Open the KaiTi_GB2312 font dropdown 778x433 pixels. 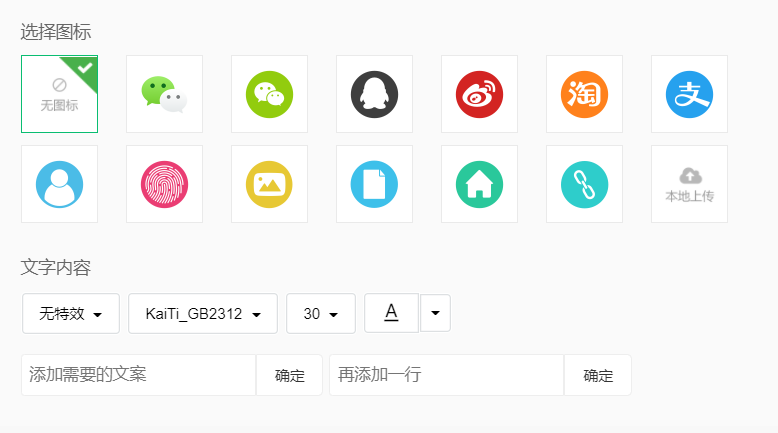(x=203, y=313)
